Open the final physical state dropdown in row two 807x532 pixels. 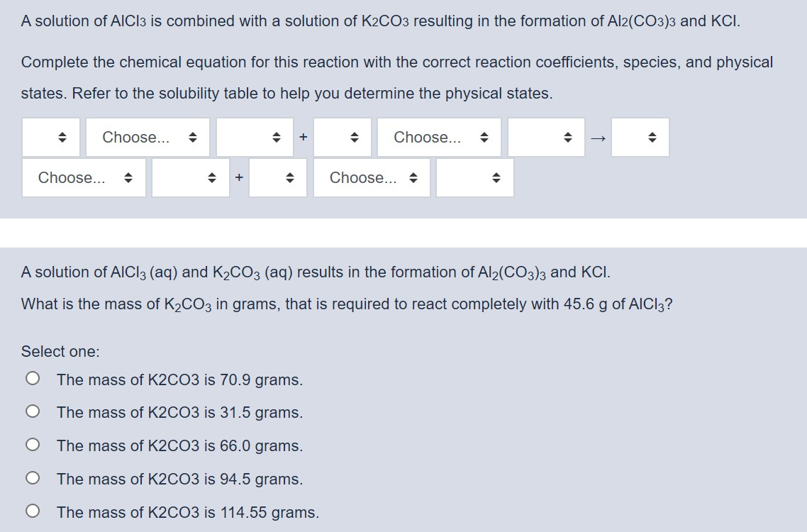[475, 177]
